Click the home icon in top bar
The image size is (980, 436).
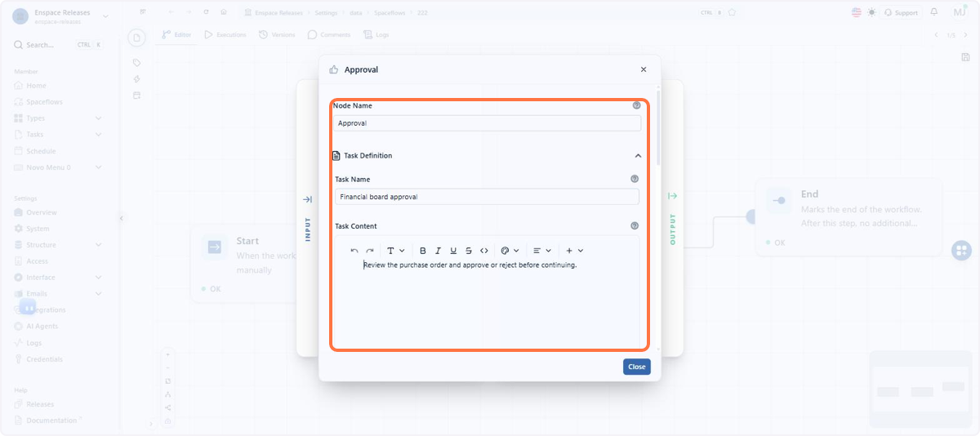[224, 12]
